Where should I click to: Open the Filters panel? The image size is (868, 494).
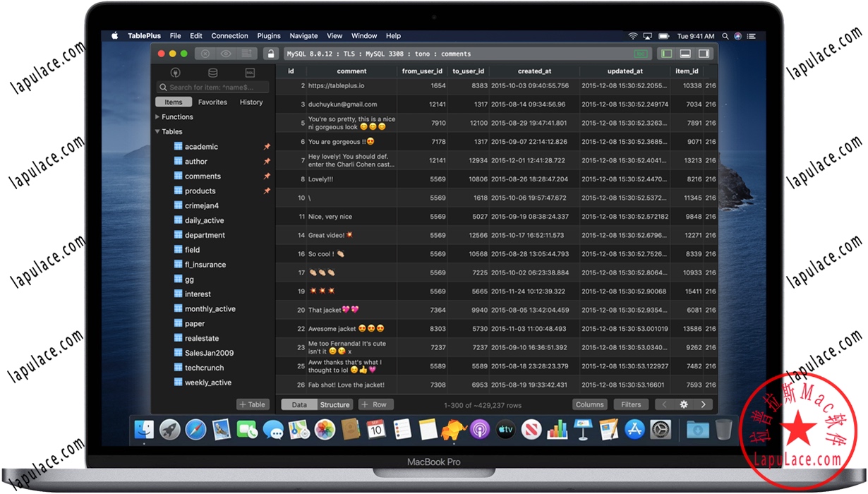point(631,404)
